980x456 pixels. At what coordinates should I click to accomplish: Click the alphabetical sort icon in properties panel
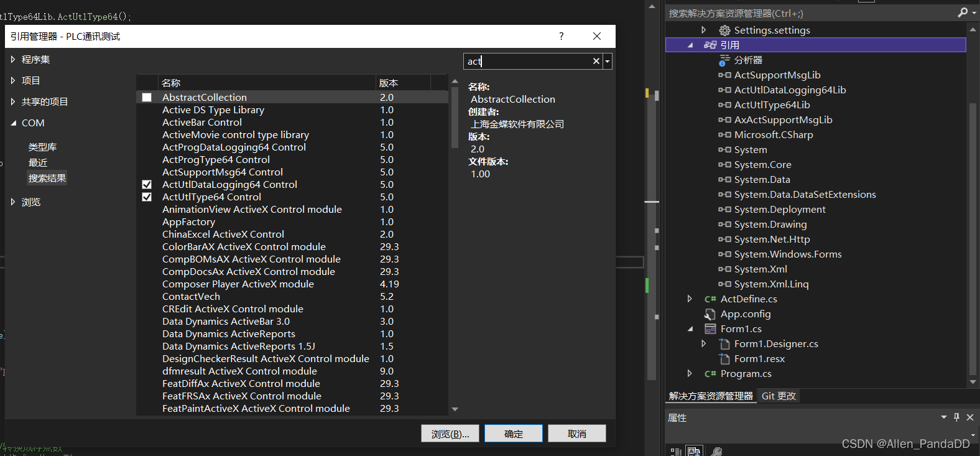(x=694, y=451)
